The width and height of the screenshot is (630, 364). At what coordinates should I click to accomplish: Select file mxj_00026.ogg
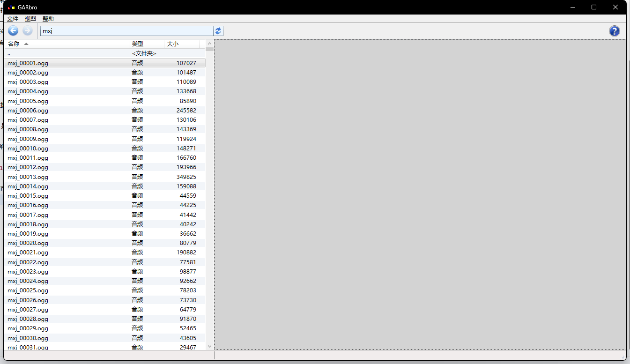[104, 300]
